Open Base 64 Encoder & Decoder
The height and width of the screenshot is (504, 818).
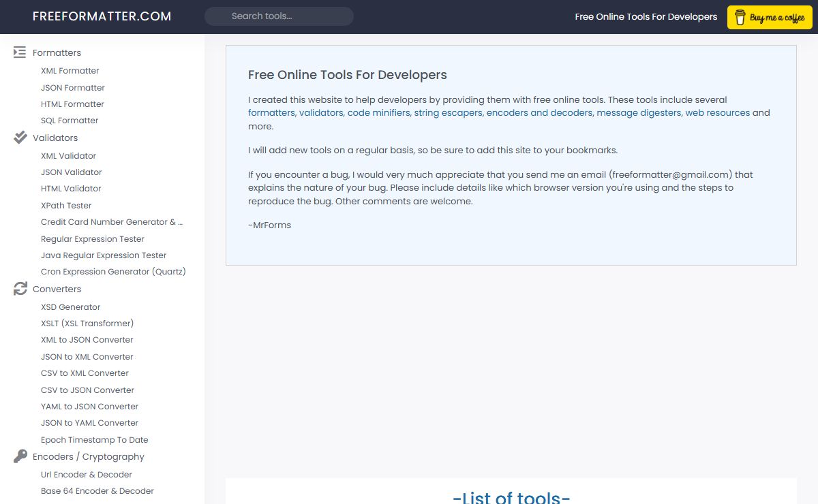coord(97,491)
